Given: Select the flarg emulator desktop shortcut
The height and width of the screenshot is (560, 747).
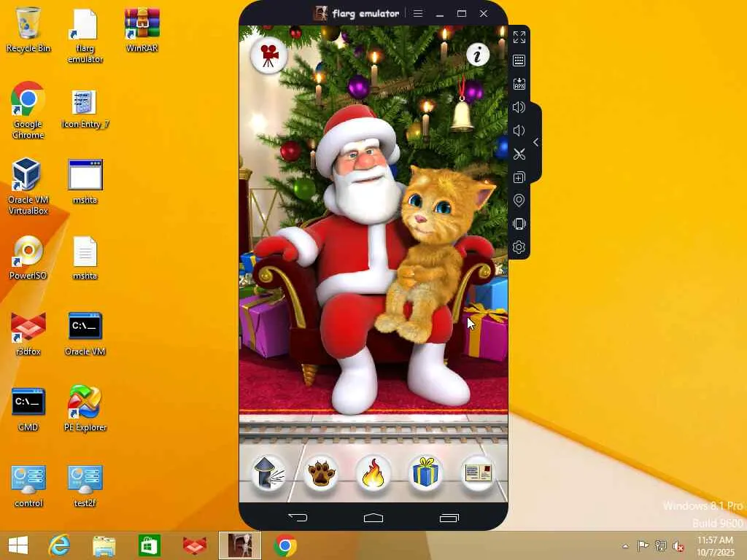Looking at the screenshot, I should (x=85, y=35).
